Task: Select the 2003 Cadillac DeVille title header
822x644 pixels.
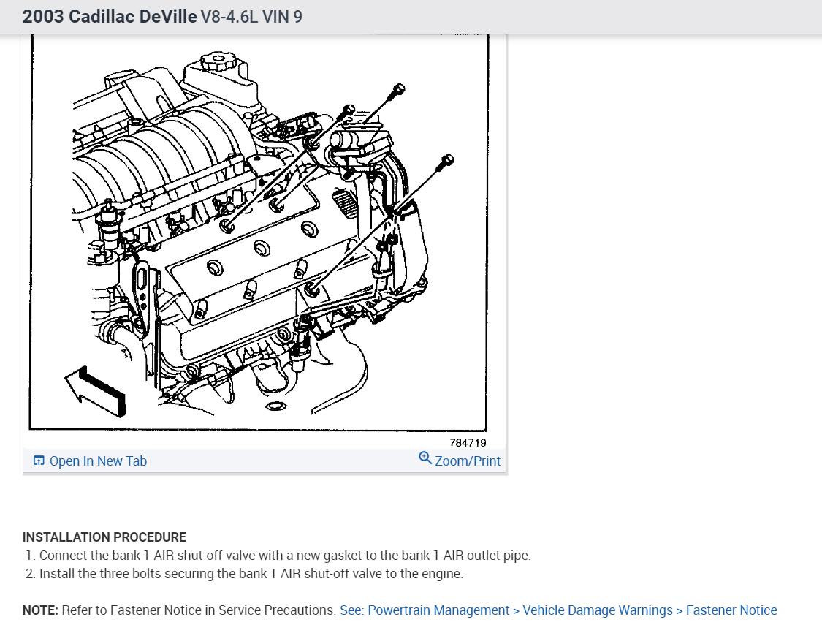Action: (x=110, y=16)
